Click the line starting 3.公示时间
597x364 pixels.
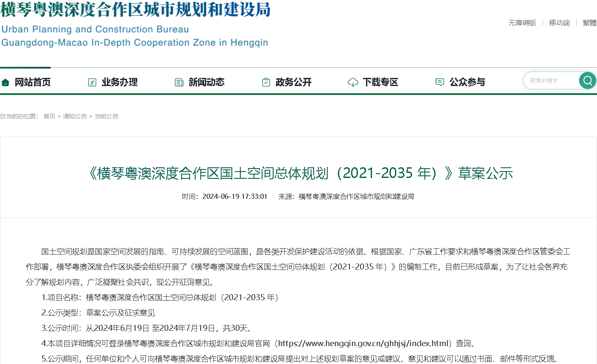(x=148, y=328)
